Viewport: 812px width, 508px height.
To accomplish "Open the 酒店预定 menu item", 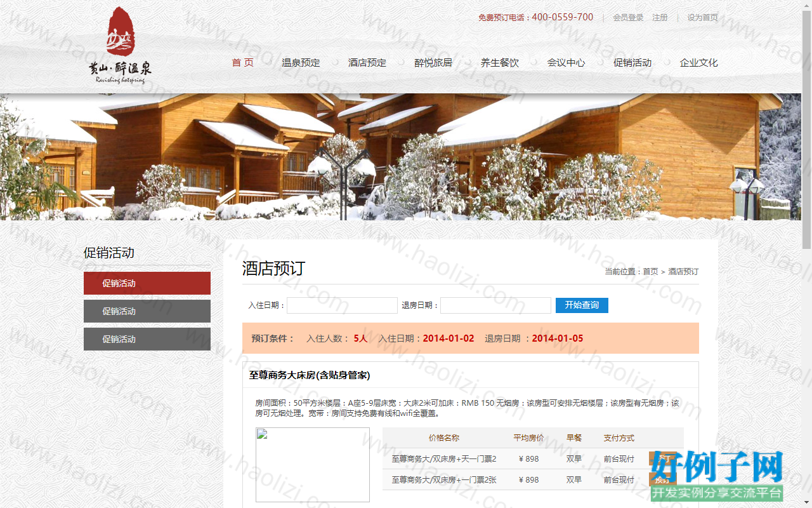I will point(367,63).
